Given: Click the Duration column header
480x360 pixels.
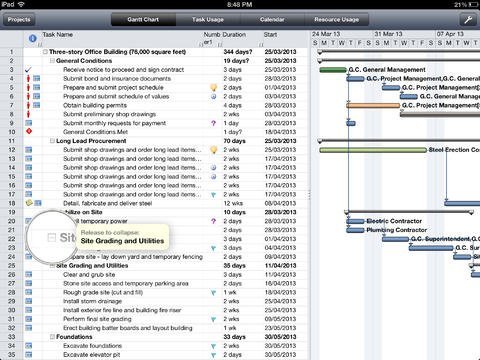Looking at the screenshot, I should click(x=234, y=34).
